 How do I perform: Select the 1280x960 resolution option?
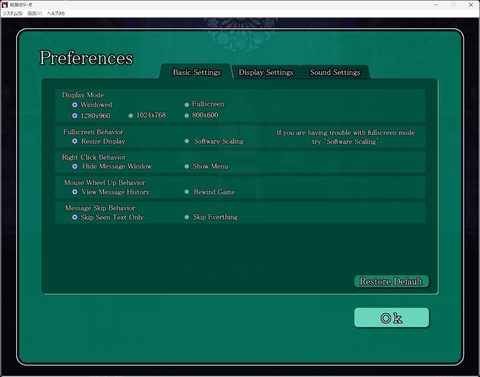91,116
